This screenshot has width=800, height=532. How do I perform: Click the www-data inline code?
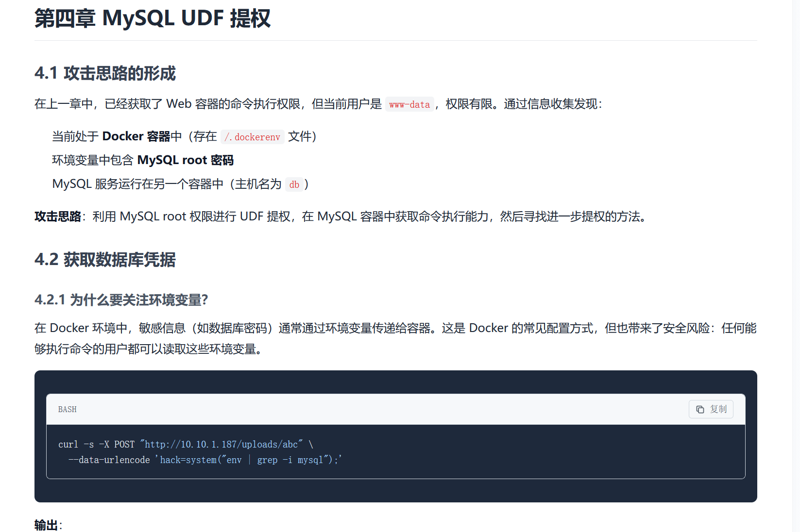[x=409, y=104]
